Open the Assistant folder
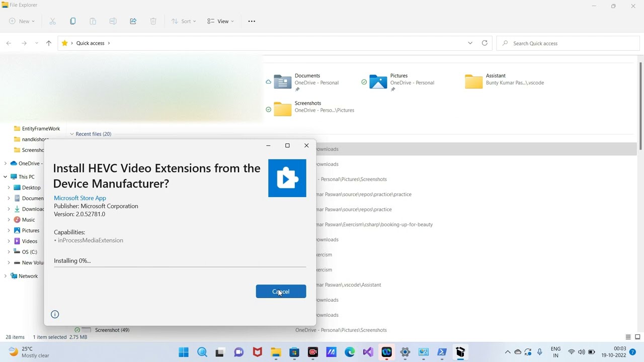 coord(505,81)
